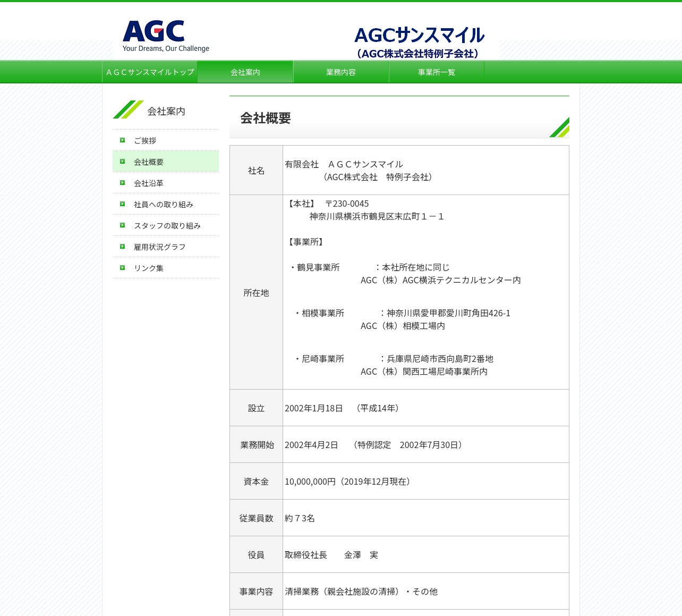682x616 pixels.
Task: Open the 雇用状況グラフ sidebar link
Action: pyautogui.click(x=166, y=247)
